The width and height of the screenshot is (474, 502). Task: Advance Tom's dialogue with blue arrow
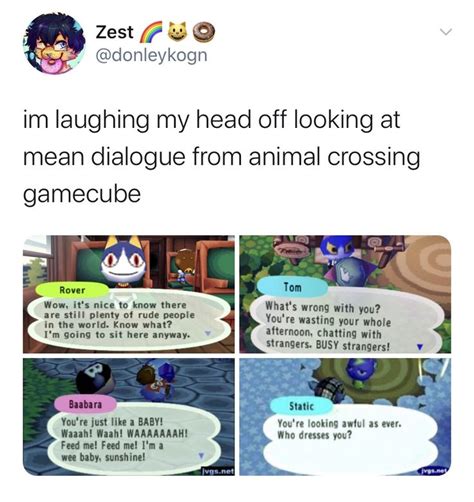(x=420, y=347)
